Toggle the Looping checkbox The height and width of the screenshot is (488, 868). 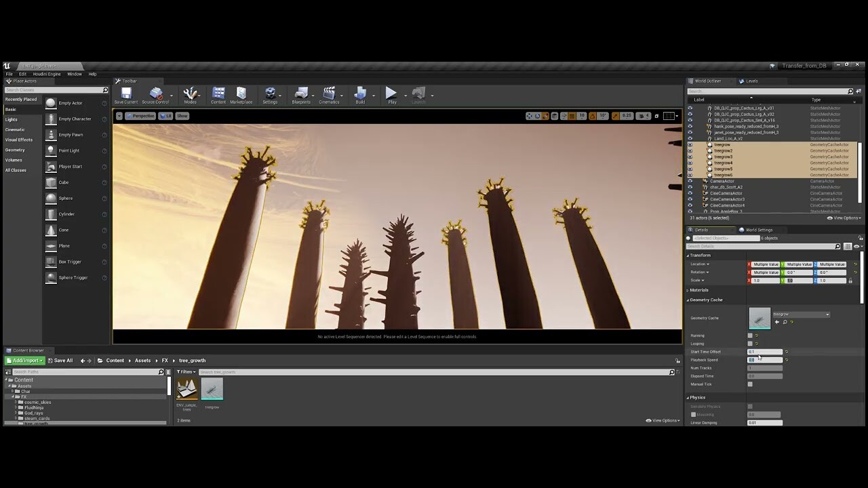click(x=750, y=344)
